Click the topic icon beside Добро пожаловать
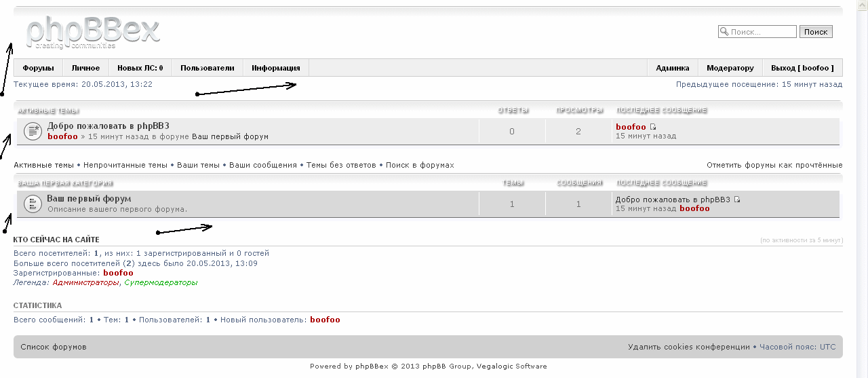This screenshot has height=378, width=868. (33, 131)
